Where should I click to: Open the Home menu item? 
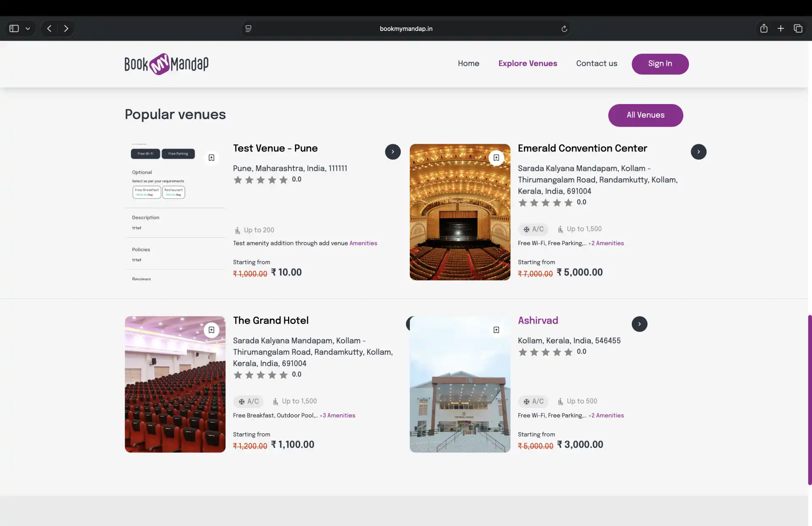468,63
